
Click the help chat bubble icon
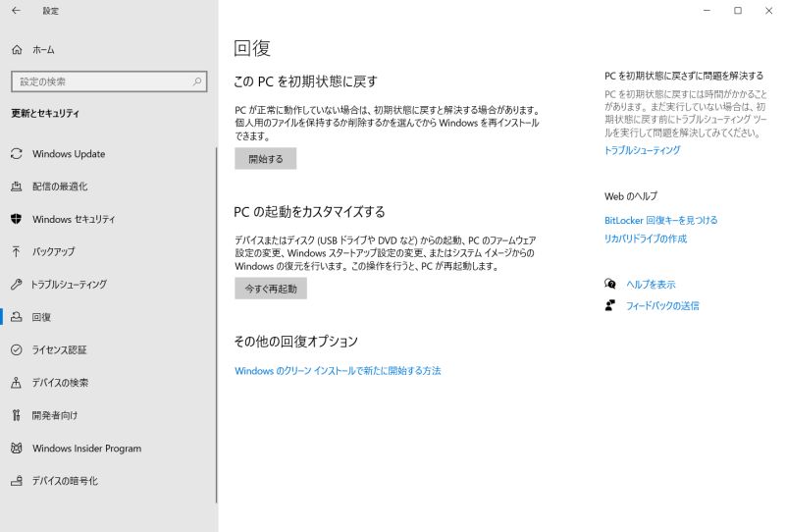tap(609, 284)
